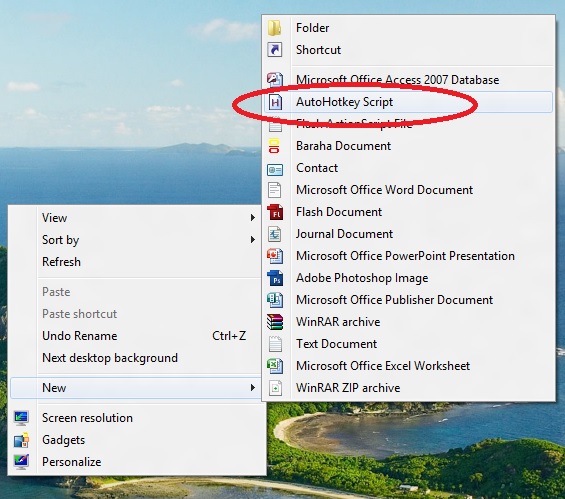Click the Folder icon in New submenu
The image size is (565, 499).
tap(275, 28)
